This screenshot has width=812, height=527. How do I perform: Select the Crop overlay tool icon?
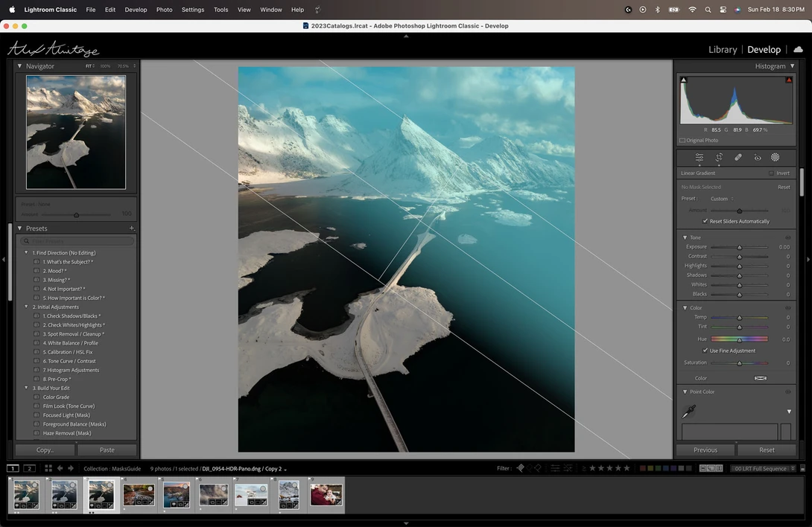[719, 157]
